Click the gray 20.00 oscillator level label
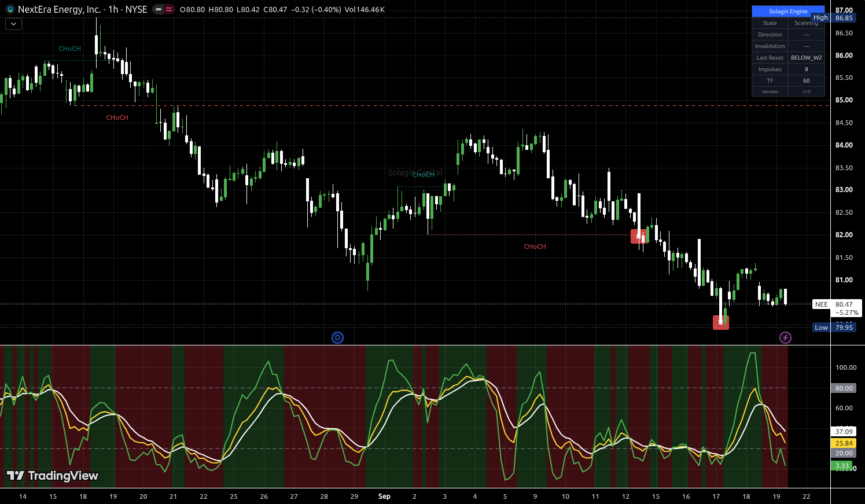 point(844,453)
